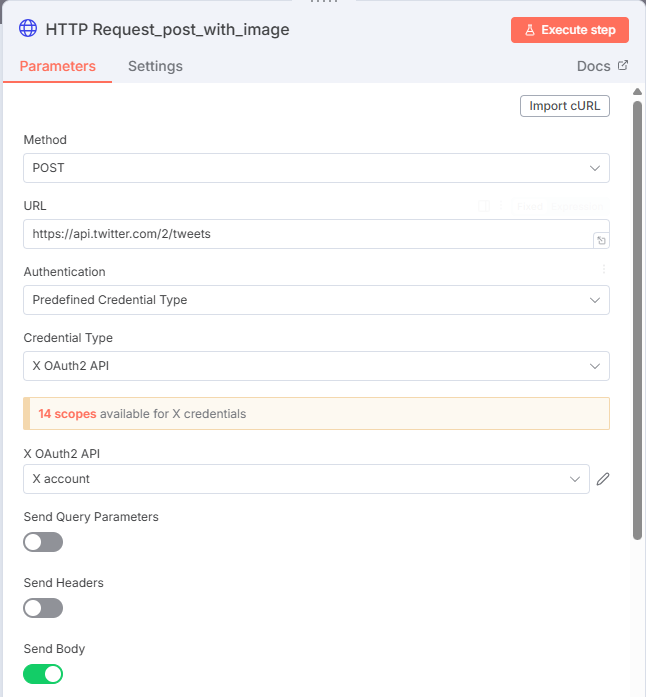Click the scrollbar up arrow
Screen dimensions: 646x697
click(x=637, y=92)
